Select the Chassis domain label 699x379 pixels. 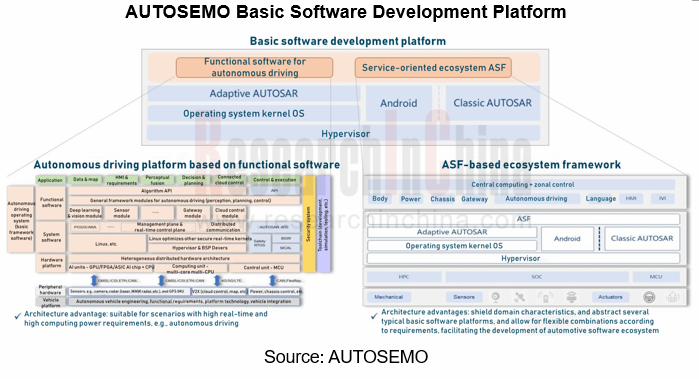point(442,199)
